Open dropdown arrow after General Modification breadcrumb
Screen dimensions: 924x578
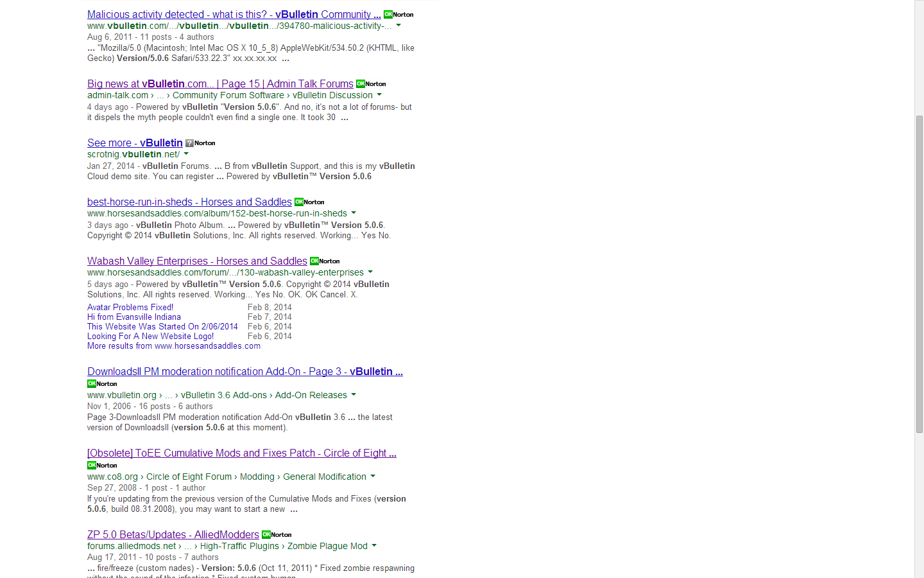pyautogui.click(x=373, y=477)
